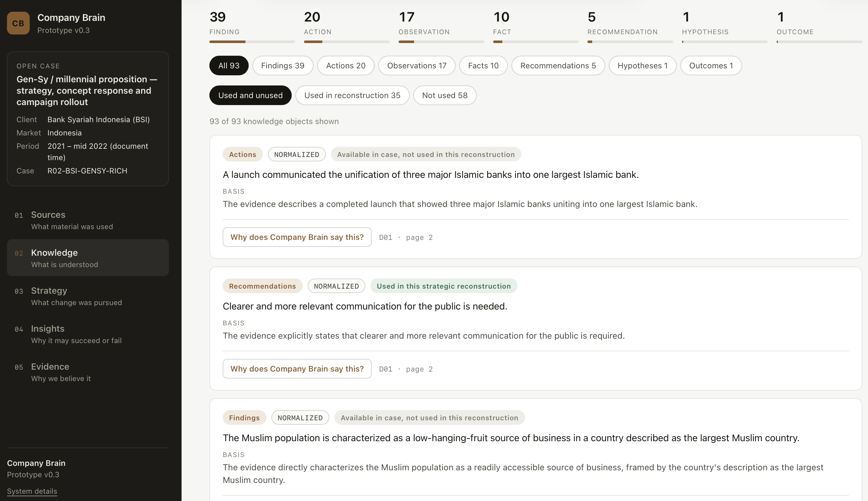Navigate to the Evidence section
The width and height of the screenshot is (868, 501).
[x=88, y=372]
